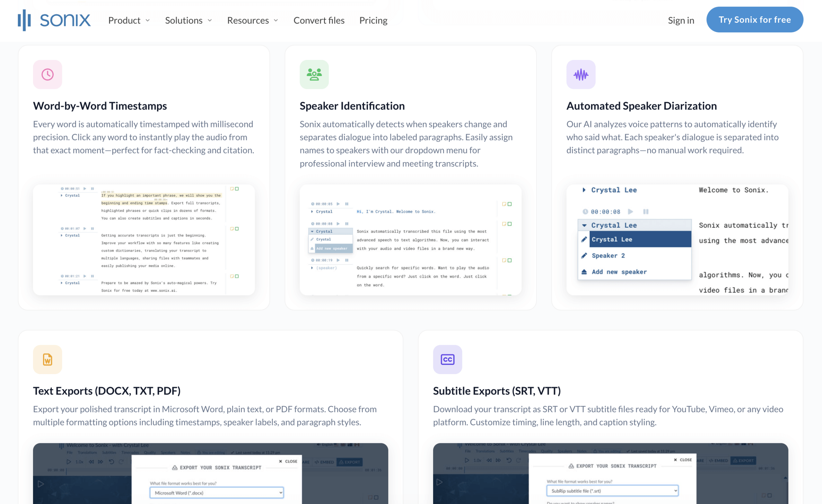The height and width of the screenshot is (504, 822).
Task: Click the play icon next to timestamp 00:01:21
Action: 85,276
